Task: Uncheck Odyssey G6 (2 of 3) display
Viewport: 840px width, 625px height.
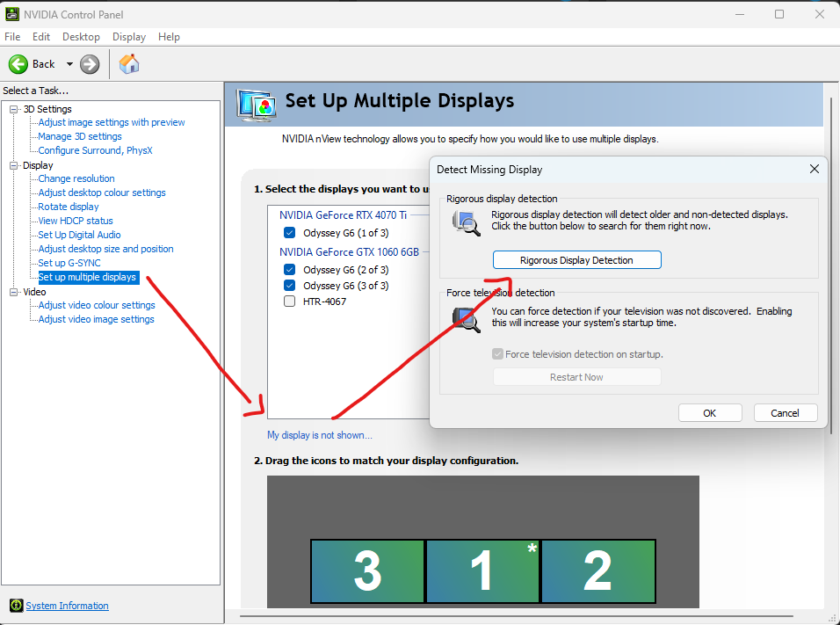Action: coord(289,270)
